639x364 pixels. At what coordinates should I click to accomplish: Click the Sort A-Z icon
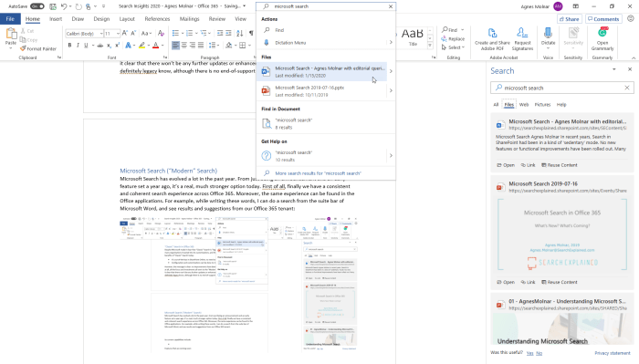(x=240, y=33)
